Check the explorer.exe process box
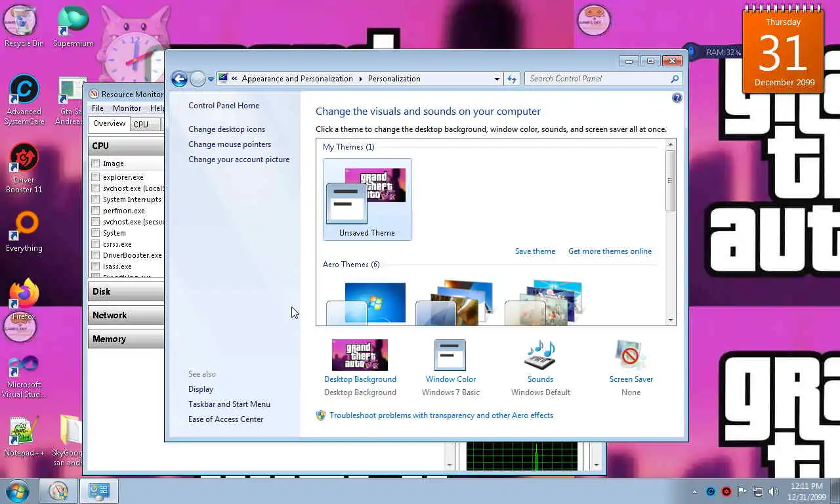 point(96,177)
